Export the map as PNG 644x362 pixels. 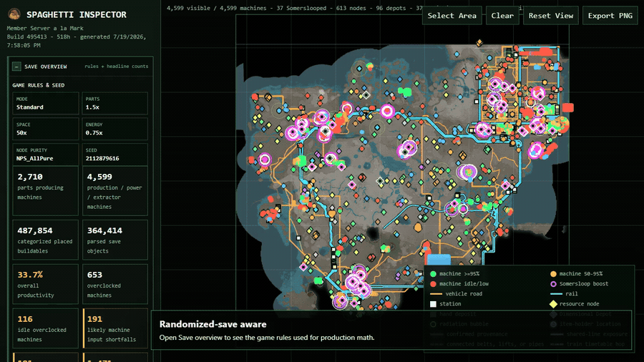tap(610, 16)
